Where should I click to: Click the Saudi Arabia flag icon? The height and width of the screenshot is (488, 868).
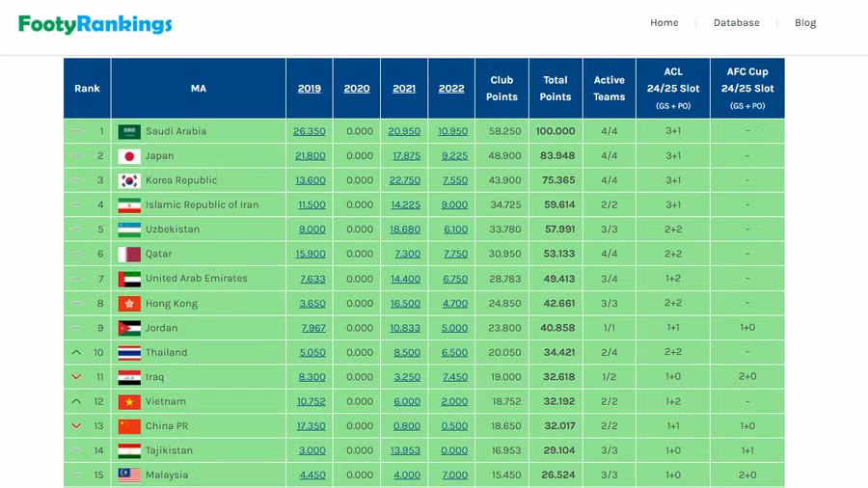129,131
